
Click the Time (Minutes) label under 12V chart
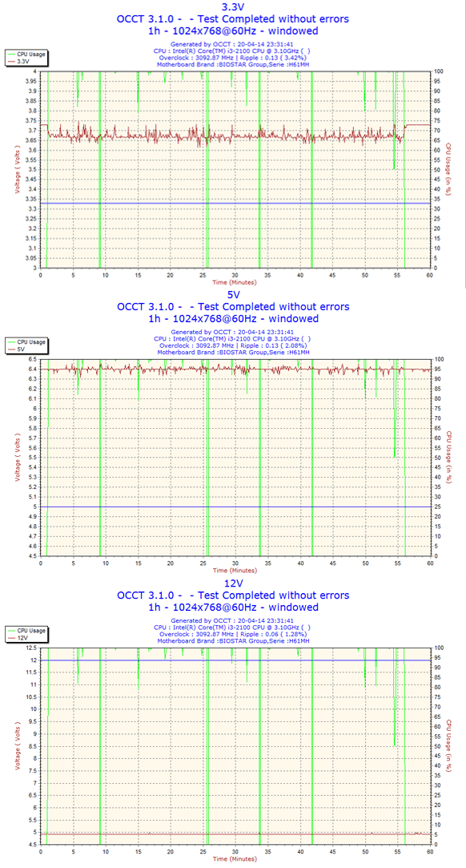(x=235, y=858)
